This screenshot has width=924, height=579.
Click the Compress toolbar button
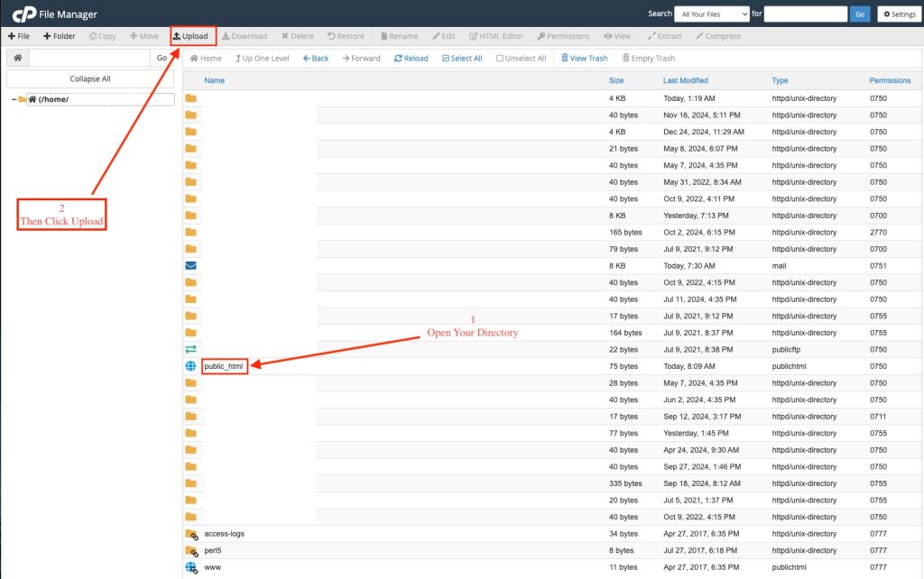[x=718, y=36]
